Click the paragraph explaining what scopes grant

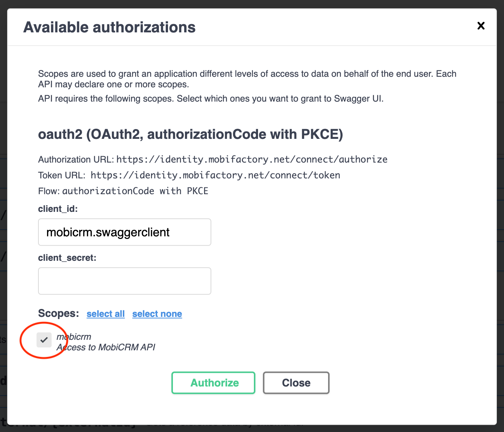(x=247, y=79)
